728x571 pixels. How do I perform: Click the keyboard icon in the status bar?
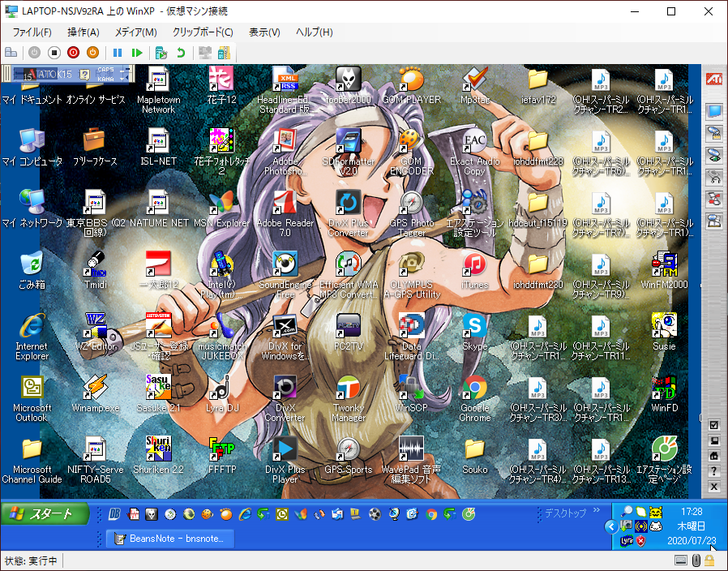pyautogui.click(x=681, y=560)
